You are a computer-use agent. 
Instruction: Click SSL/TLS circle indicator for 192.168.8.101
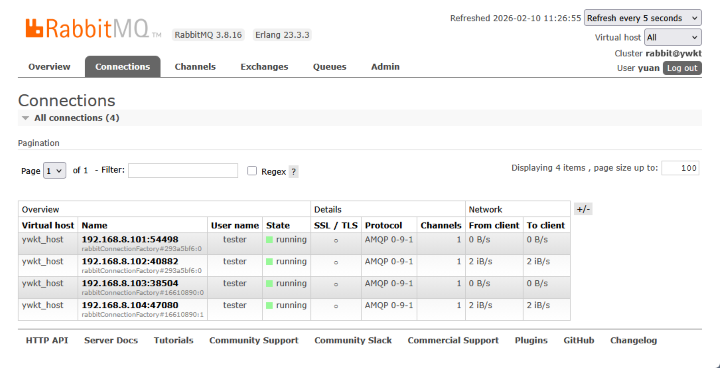pyautogui.click(x=336, y=241)
